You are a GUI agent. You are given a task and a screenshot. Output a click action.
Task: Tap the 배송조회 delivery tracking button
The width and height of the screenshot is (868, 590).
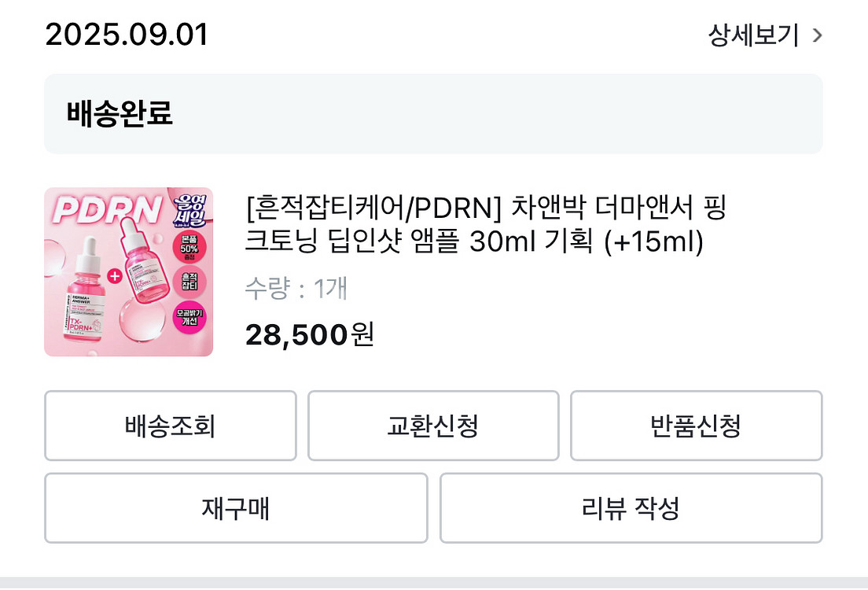coord(170,426)
